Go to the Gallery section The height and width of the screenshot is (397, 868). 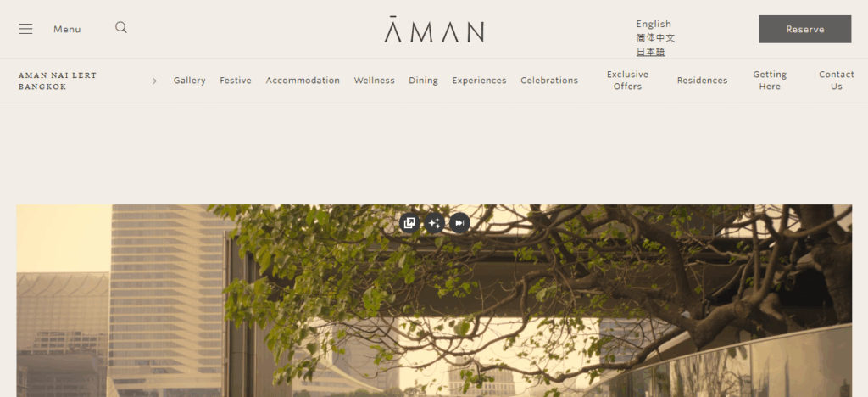(189, 81)
